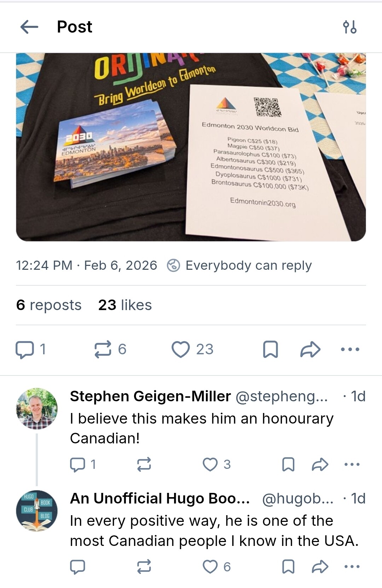Image resolution: width=382 pixels, height=588 pixels.
Task: Open more options on Stephen's reply
Action: pyautogui.click(x=352, y=464)
